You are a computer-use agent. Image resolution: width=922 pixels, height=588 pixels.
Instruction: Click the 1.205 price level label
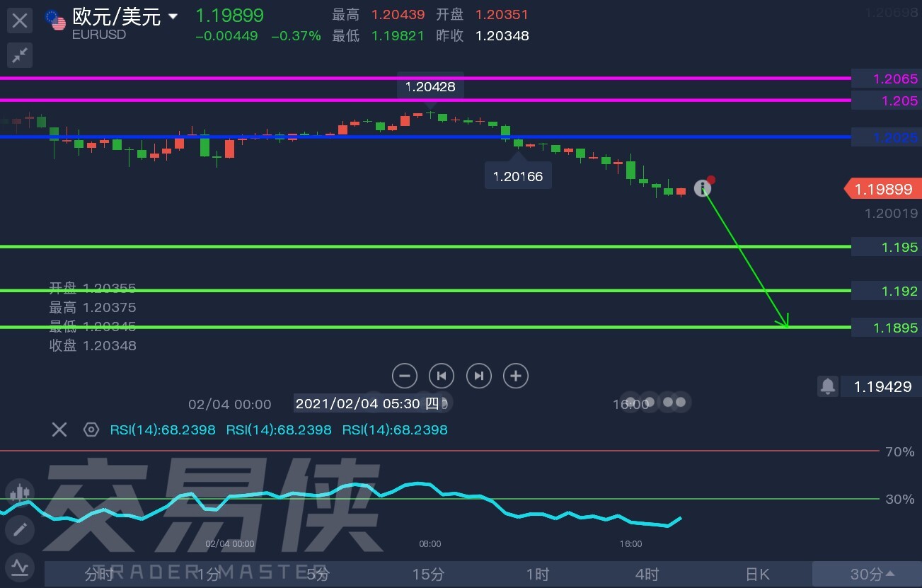[887, 100]
